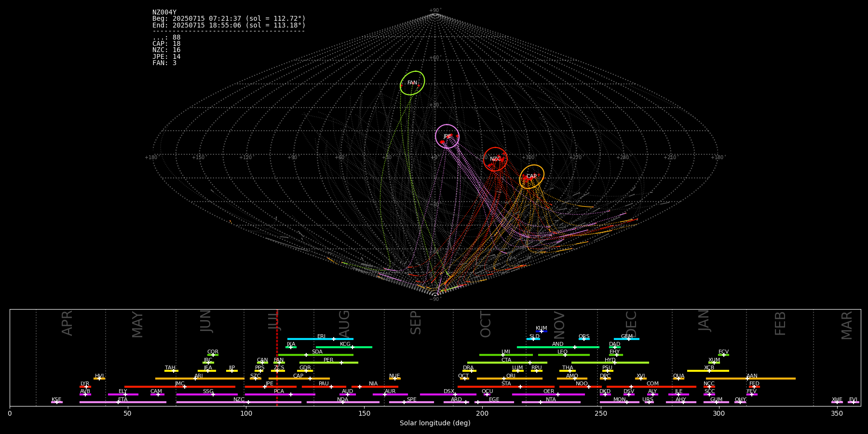The height and width of the screenshot is (434, 868).
Task: Click the MAR month label
Action: click(x=847, y=325)
